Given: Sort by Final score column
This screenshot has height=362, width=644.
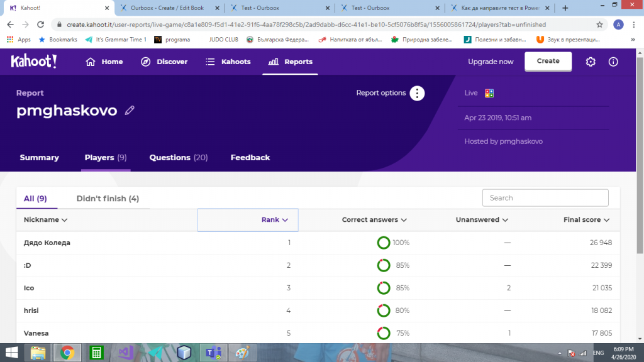Looking at the screenshot, I should [587, 220].
